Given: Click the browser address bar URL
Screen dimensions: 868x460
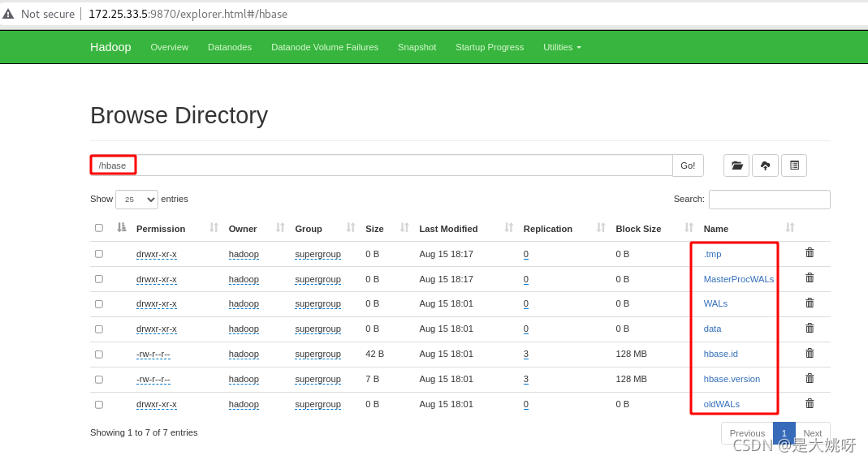Looking at the screenshot, I should 188,14.
